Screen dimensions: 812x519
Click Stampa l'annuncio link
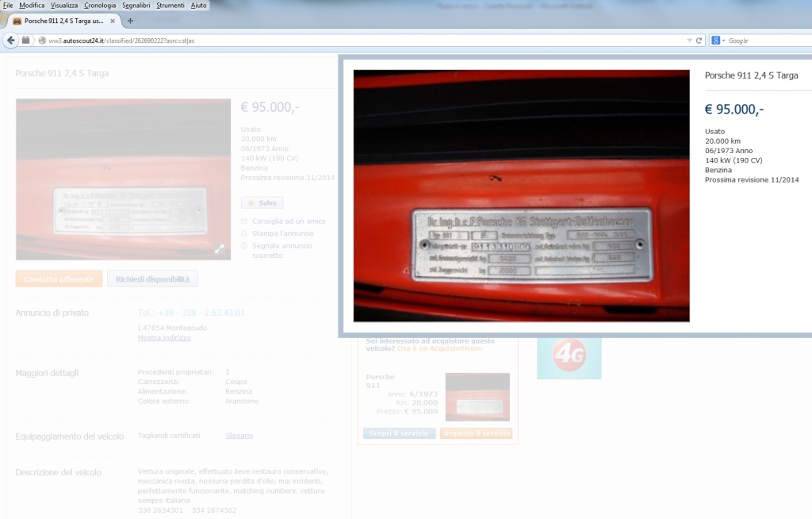283,233
